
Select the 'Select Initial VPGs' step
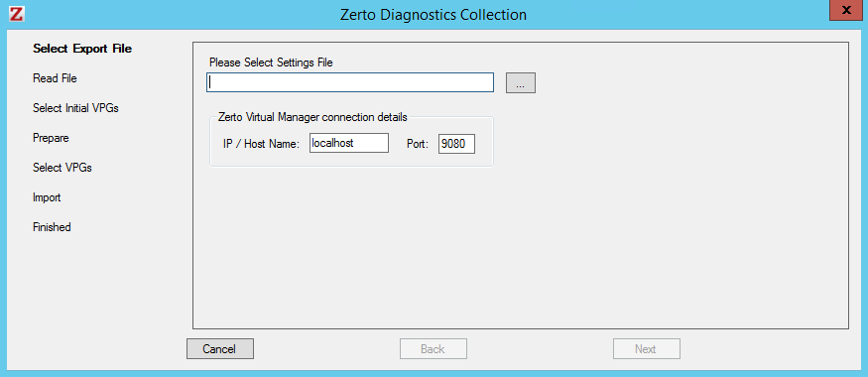tap(75, 108)
